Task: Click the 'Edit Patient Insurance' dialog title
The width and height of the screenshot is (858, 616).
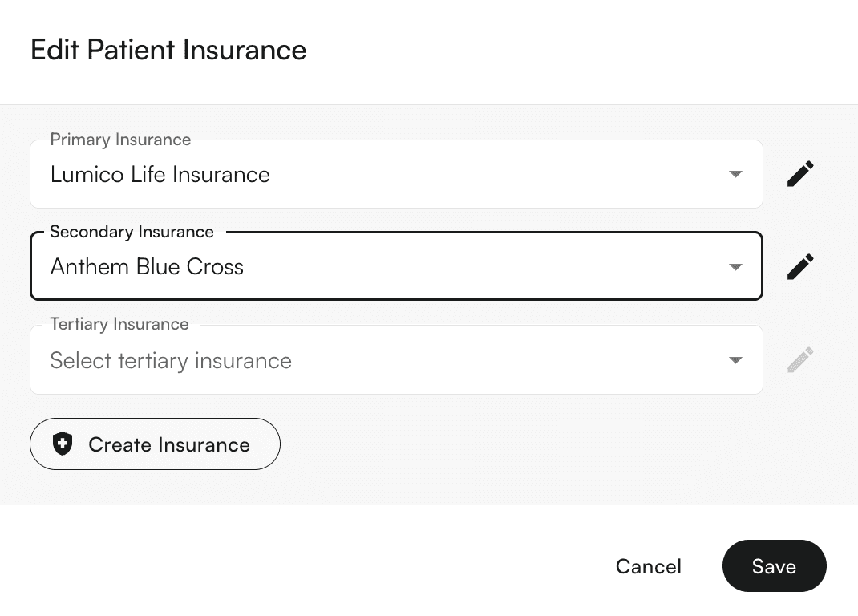Action: (168, 50)
